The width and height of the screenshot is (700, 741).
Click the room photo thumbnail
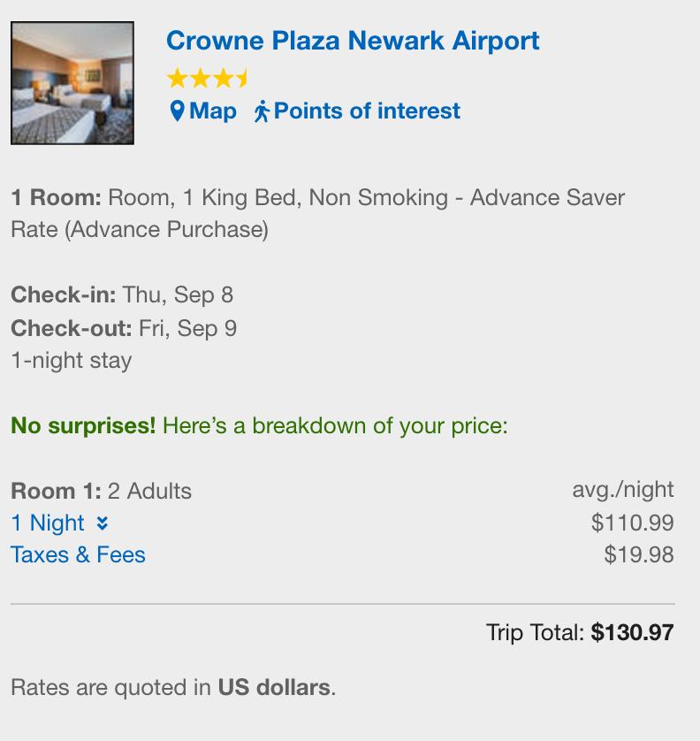[72, 80]
